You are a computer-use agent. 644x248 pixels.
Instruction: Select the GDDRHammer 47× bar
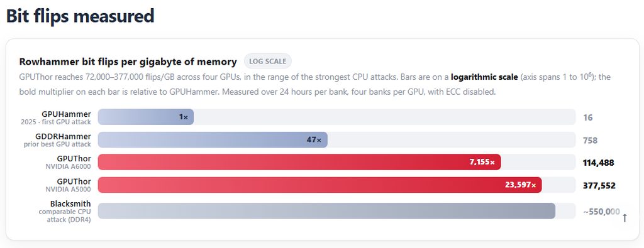pyautogui.click(x=213, y=140)
